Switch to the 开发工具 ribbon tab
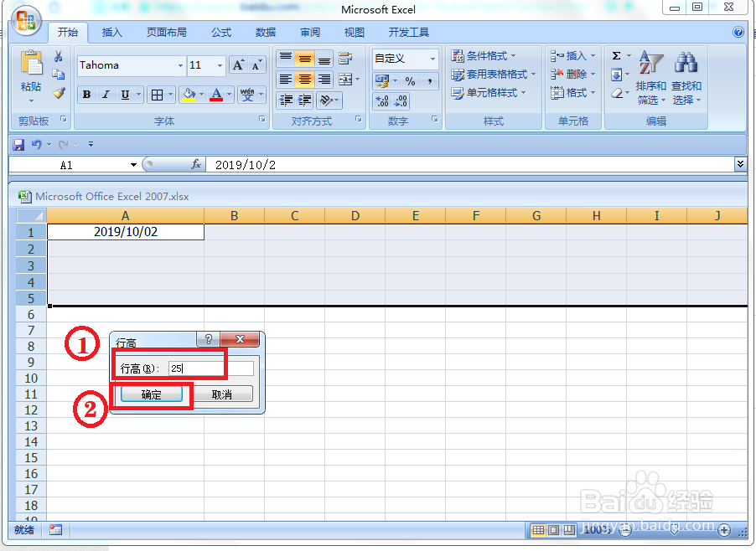The height and width of the screenshot is (551, 756). 409,33
